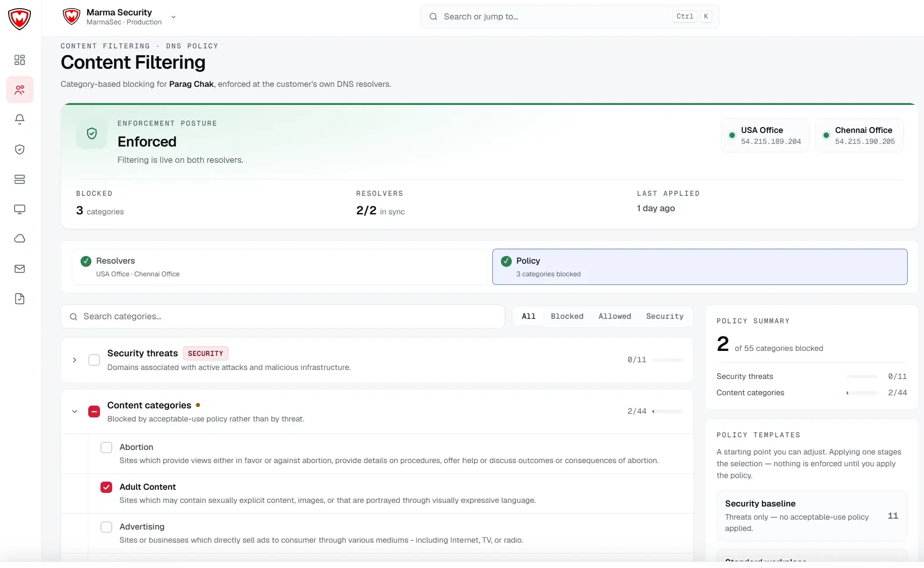The image size is (924, 568).
Task: Click the Marma Security workspace logo in header
Action: click(x=71, y=17)
